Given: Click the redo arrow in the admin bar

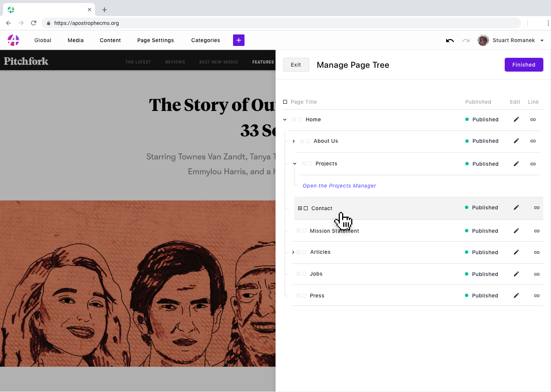Looking at the screenshot, I should 466,40.
